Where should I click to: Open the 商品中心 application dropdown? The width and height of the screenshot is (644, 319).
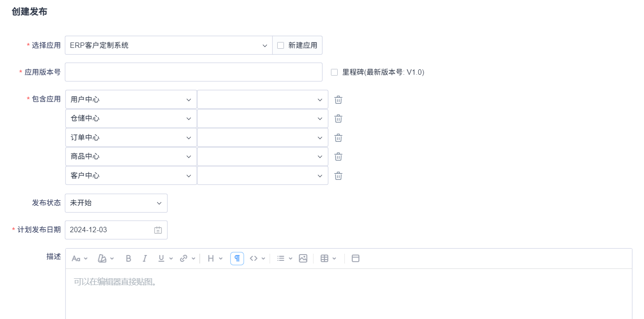(131, 157)
